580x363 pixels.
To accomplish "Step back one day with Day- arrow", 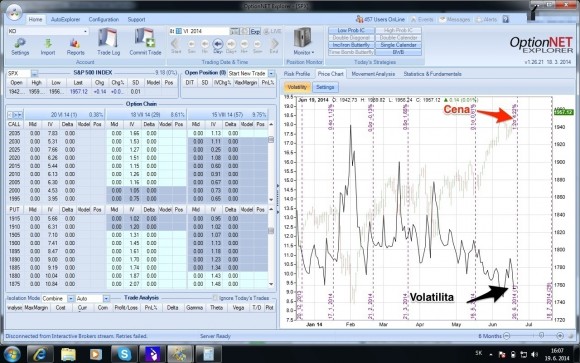I will 218,46.
